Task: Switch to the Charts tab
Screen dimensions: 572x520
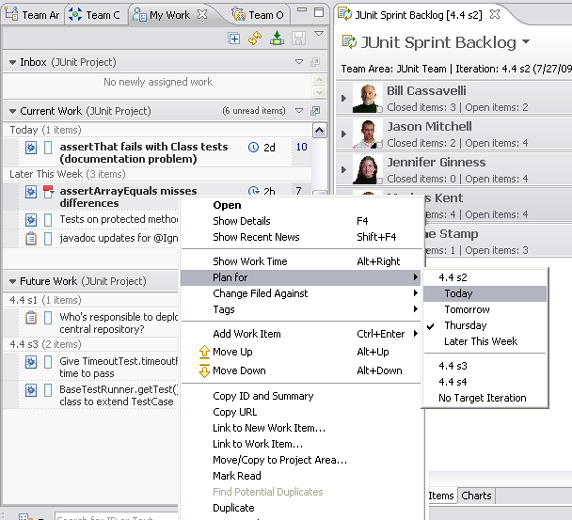Action: coord(476,496)
